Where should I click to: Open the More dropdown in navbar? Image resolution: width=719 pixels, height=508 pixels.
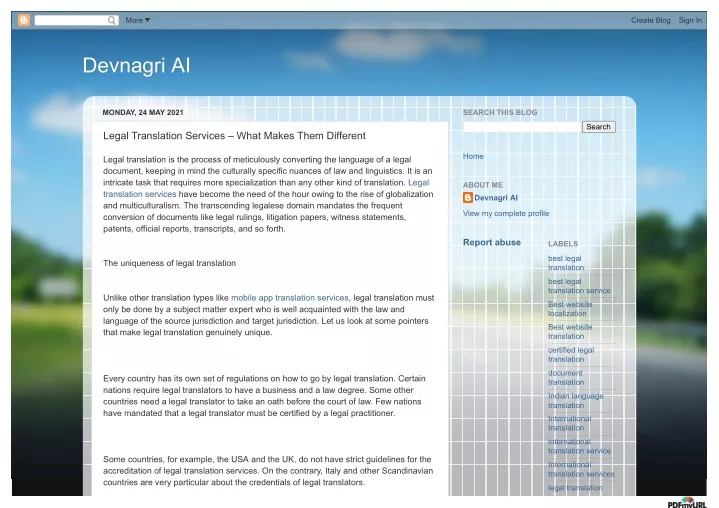point(138,20)
